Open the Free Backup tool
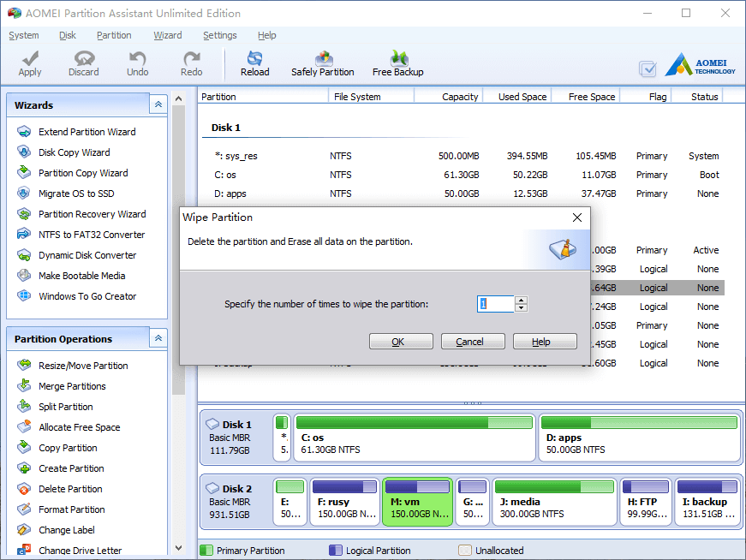 [397, 63]
